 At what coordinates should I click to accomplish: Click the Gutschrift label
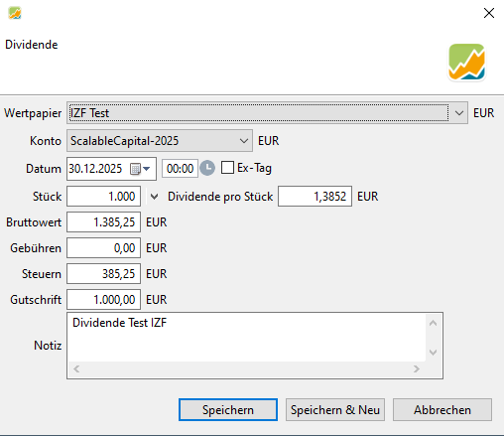point(36,300)
